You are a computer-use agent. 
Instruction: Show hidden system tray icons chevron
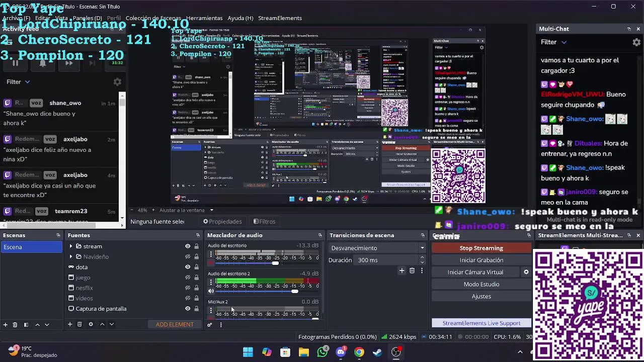[520, 352]
